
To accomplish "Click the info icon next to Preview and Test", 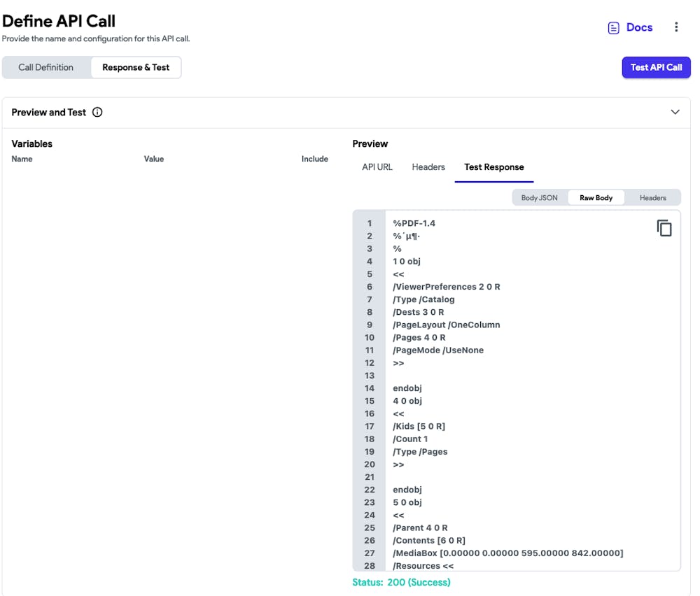I will pyautogui.click(x=97, y=112).
